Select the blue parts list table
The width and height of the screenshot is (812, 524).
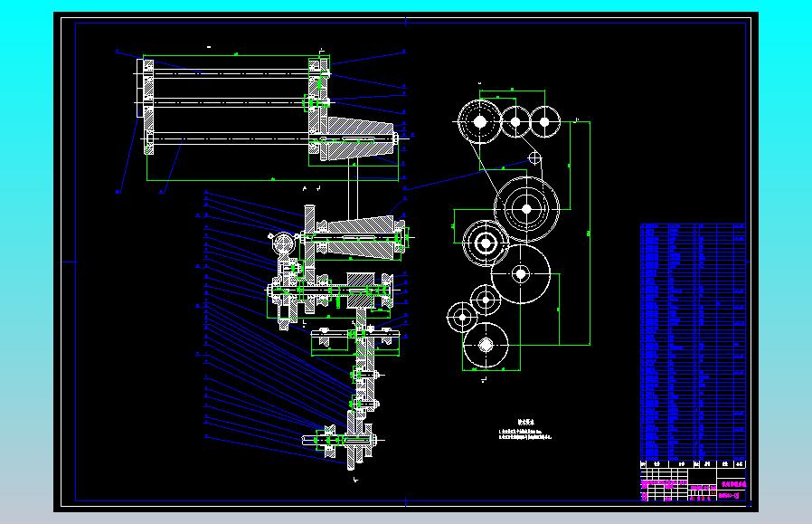coord(693,341)
